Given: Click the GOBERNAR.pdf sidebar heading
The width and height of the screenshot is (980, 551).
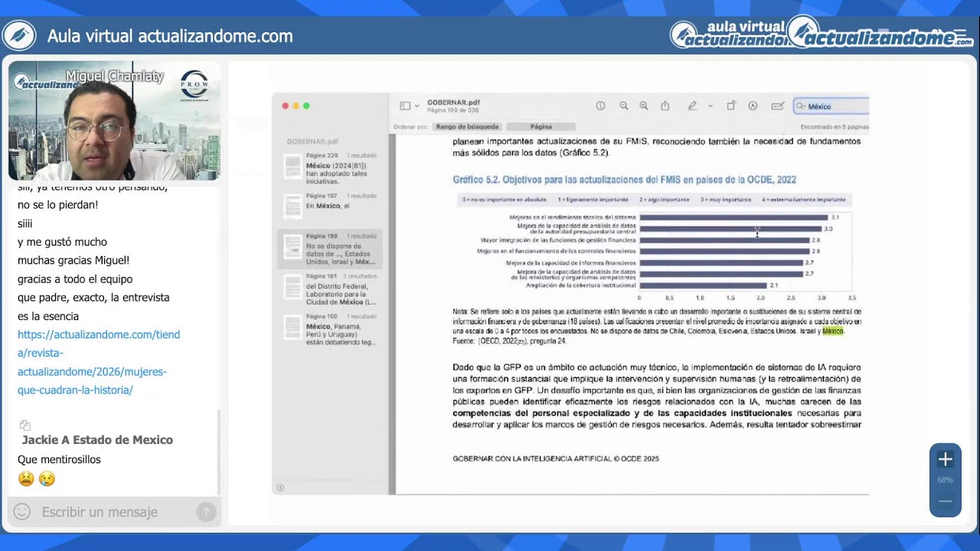Looking at the screenshot, I should click(312, 142).
